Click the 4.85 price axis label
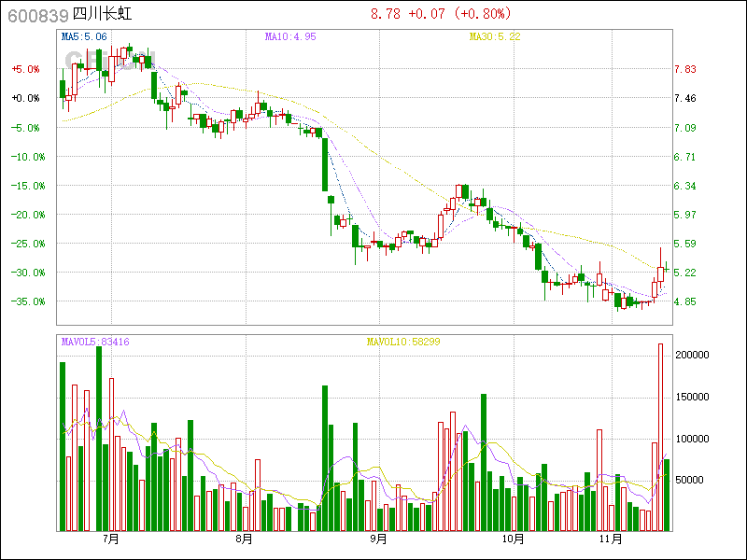The width and height of the screenshot is (747, 560). click(685, 301)
